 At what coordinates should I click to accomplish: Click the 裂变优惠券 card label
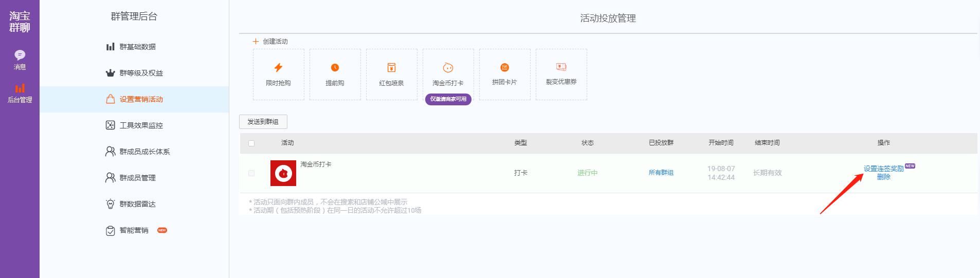(561, 82)
